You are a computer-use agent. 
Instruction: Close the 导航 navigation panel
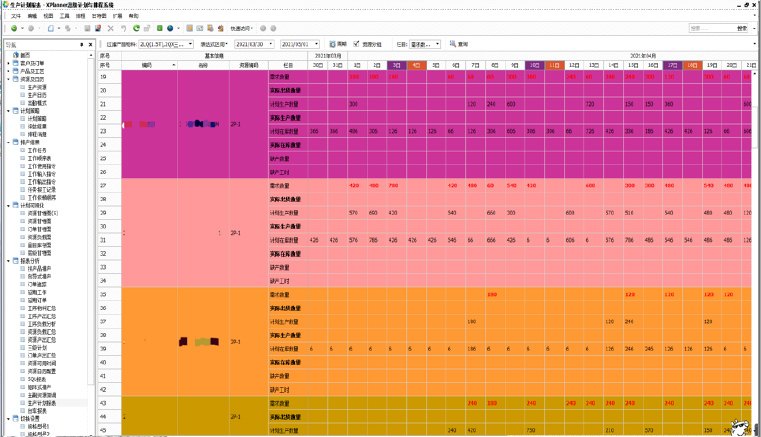(90, 45)
